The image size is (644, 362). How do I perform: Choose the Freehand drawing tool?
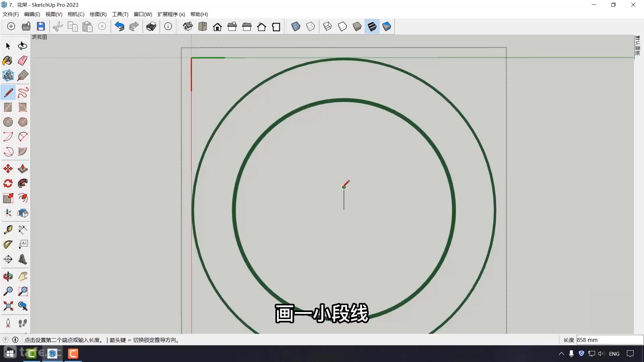pyautogui.click(x=22, y=92)
